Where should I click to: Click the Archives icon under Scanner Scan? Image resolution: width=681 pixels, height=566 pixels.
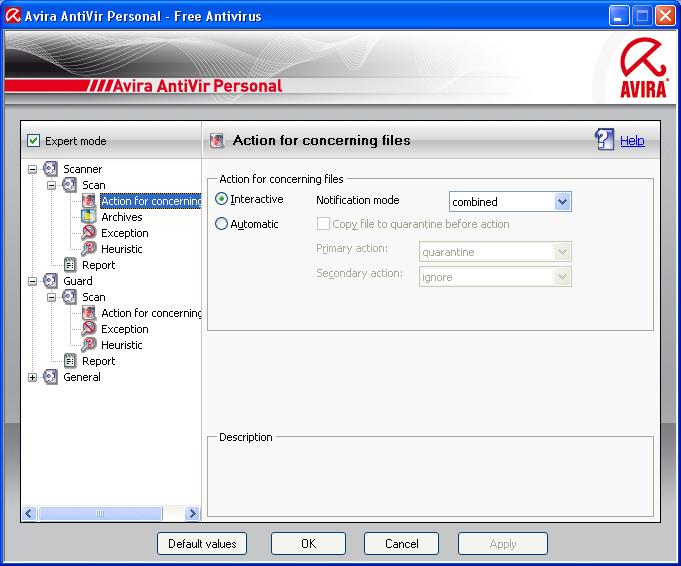coord(89,217)
